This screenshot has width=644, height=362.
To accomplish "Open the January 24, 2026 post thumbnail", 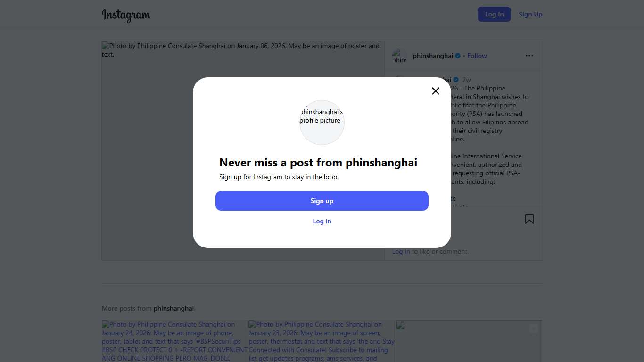I will (x=174, y=341).
